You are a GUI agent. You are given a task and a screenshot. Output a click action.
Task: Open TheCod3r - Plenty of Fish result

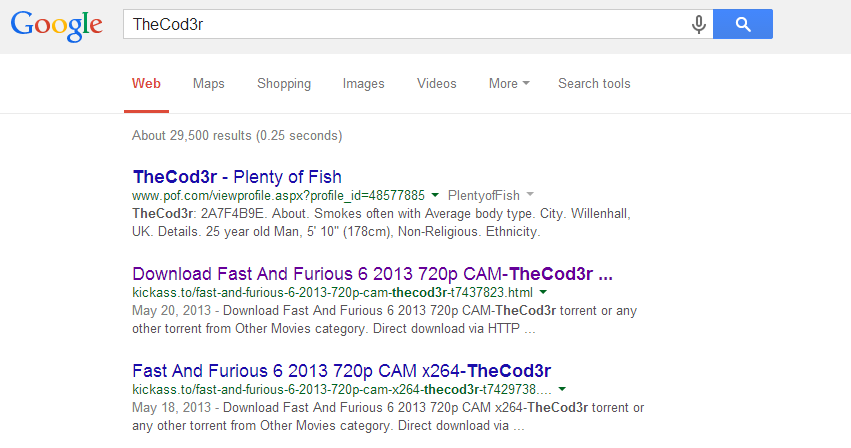click(237, 176)
